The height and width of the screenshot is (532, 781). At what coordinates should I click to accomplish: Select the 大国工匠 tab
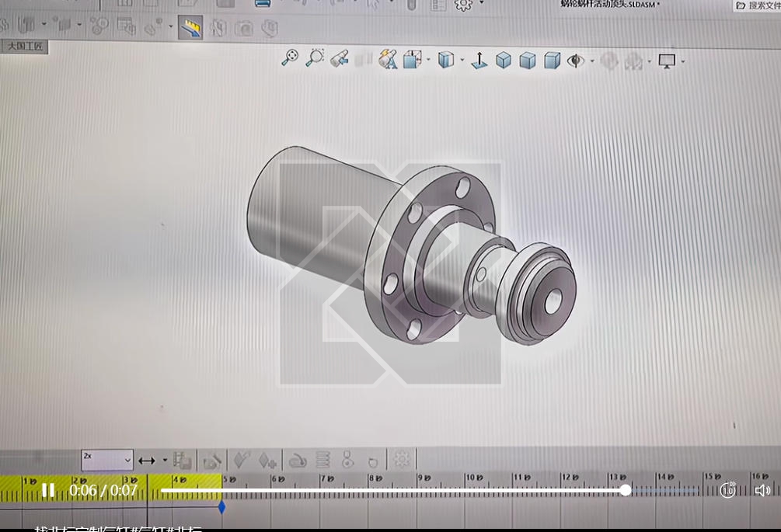tap(26, 47)
